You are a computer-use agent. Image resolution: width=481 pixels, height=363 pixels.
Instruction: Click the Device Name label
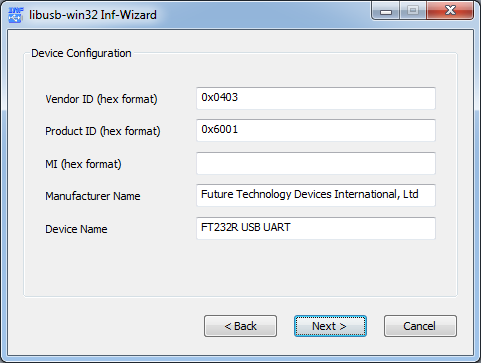pos(76,229)
